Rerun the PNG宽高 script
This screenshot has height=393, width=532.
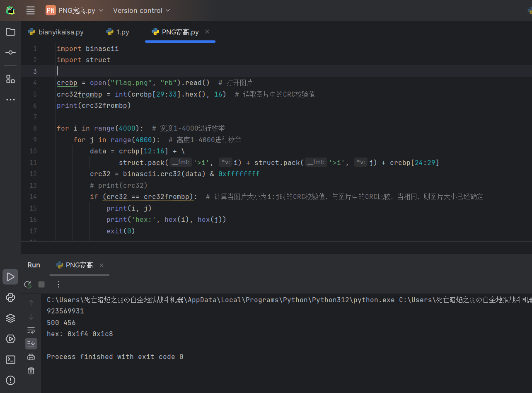(x=28, y=284)
